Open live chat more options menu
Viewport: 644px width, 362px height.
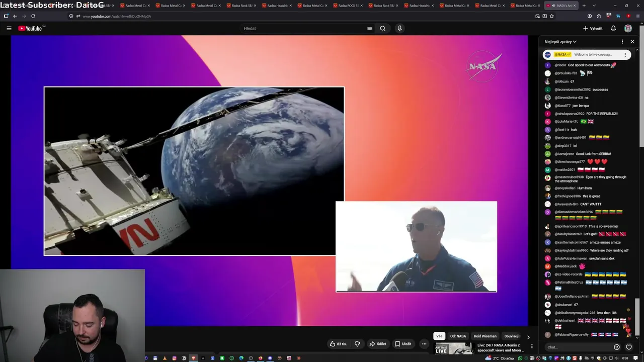tap(622, 42)
